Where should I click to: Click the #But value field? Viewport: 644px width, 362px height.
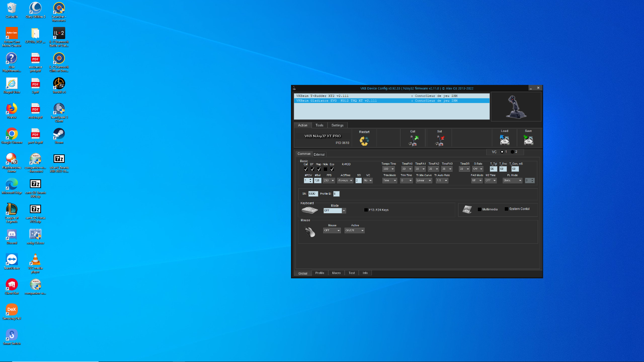(x=318, y=181)
